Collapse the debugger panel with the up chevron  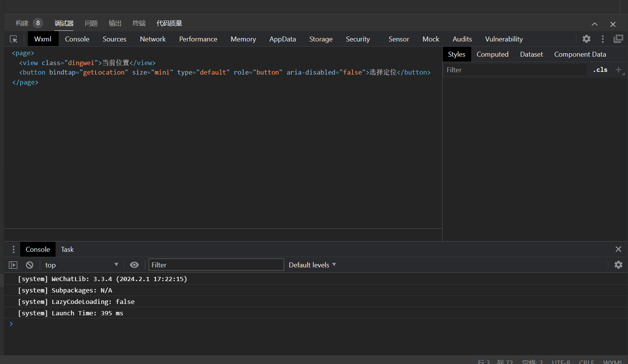point(595,24)
